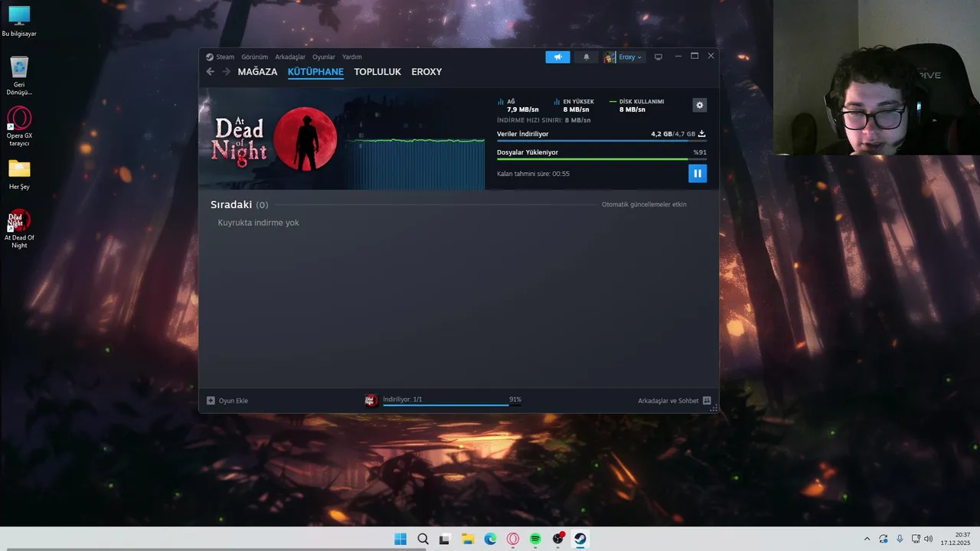Switch to the KÜTÜPHANE tab
980x551 pixels.
pos(315,72)
